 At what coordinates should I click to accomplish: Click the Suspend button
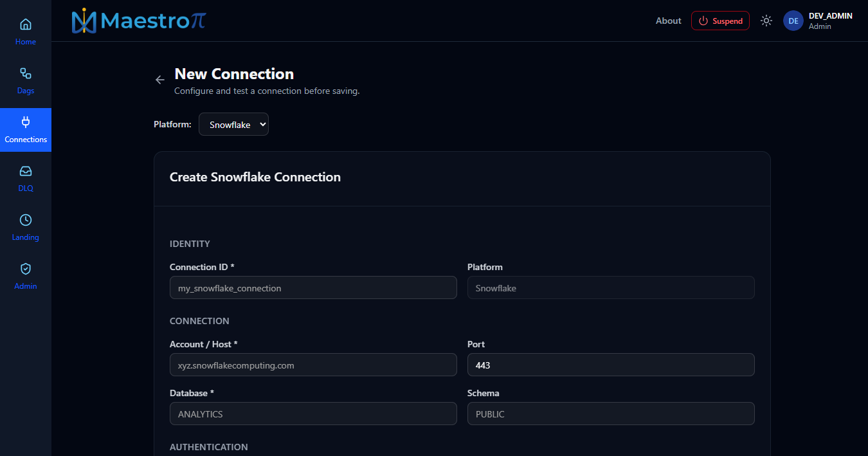click(x=720, y=21)
